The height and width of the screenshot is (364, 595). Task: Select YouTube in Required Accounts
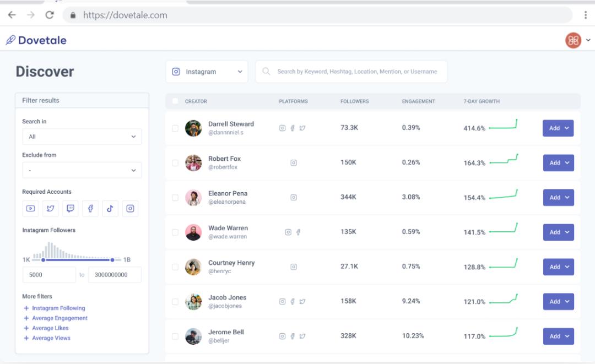(31, 208)
